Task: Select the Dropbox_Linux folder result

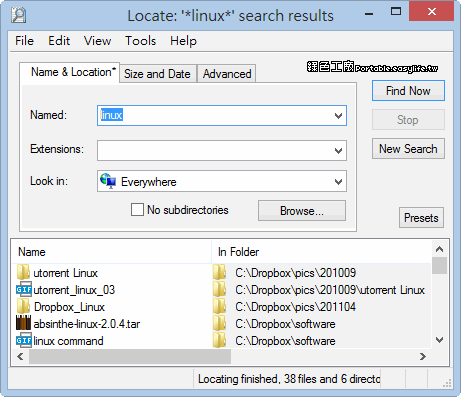Action: 69,307
